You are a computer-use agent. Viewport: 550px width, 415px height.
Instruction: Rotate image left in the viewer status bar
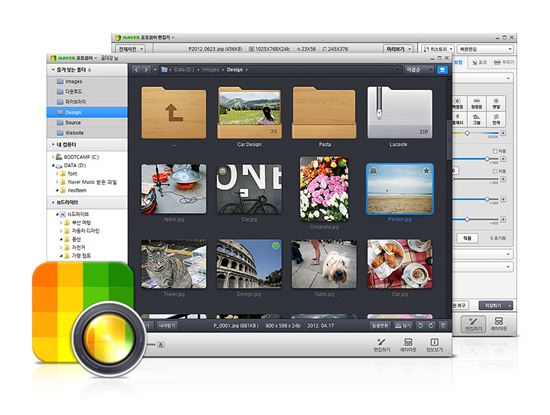[420, 326]
